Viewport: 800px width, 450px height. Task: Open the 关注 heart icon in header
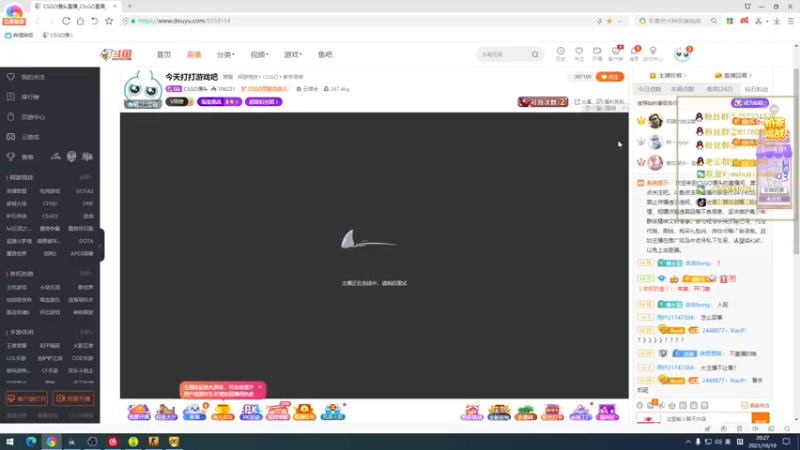pos(579,54)
